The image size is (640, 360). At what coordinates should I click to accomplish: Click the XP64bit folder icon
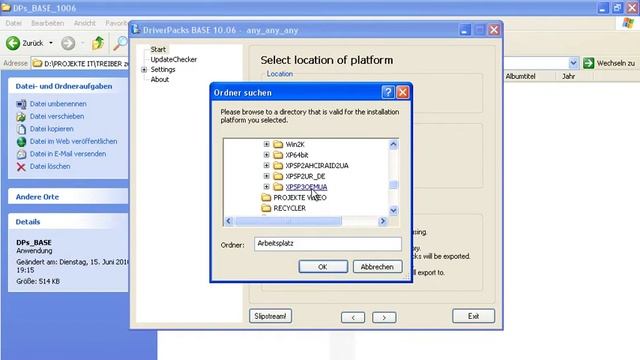click(278, 155)
